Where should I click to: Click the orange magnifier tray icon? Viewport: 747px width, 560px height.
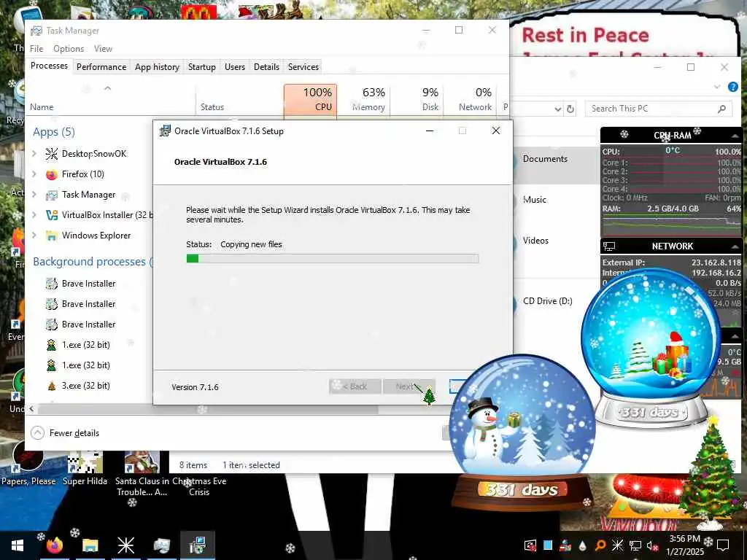[x=600, y=545]
